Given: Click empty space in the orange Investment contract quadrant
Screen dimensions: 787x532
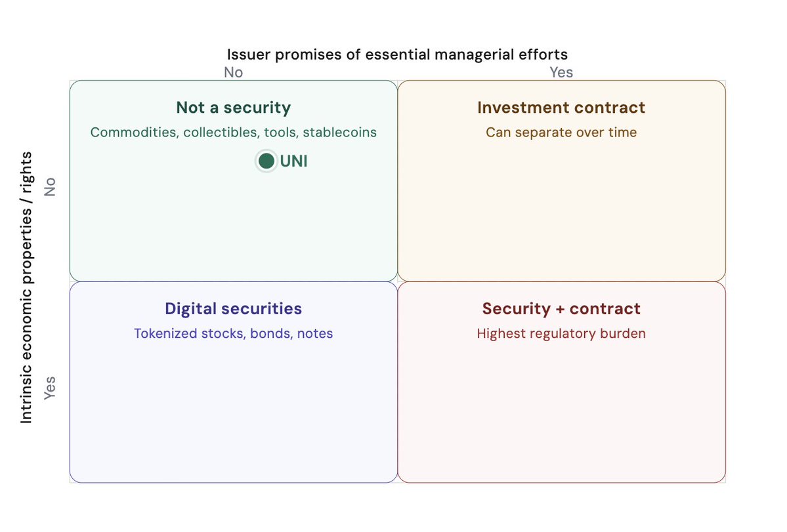Looking at the screenshot, I should [561, 210].
